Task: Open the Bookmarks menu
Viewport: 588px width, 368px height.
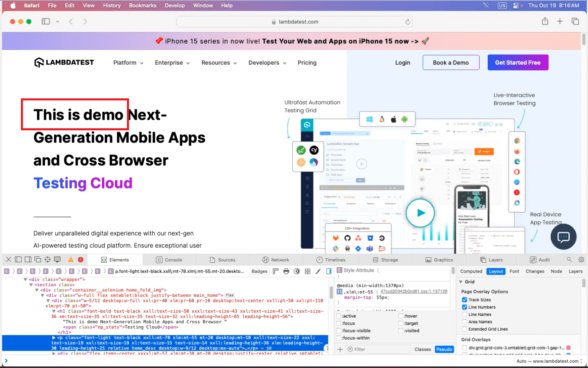Action: tap(142, 5)
